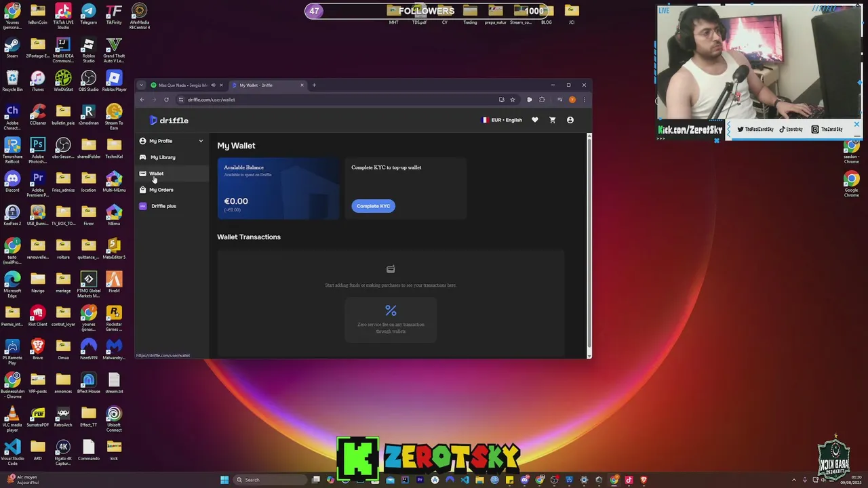This screenshot has width=868, height=488.
Task: Click the Complete KYC button
Action: (x=373, y=206)
